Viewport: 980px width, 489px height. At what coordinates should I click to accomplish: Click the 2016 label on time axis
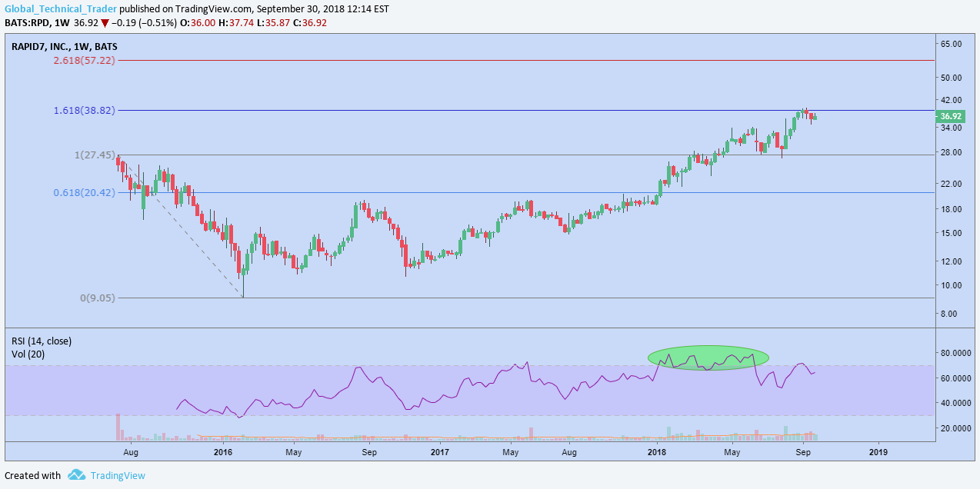click(224, 452)
